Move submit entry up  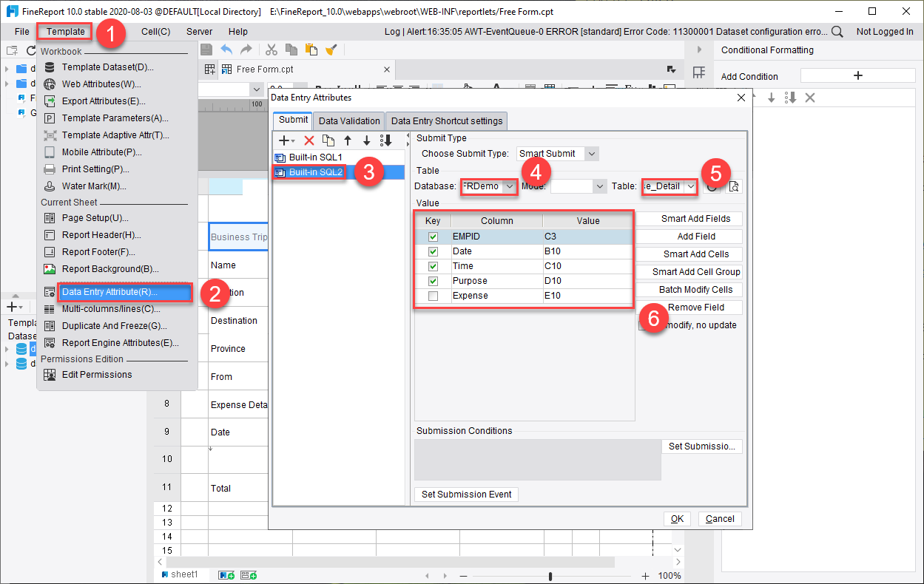(347, 140)
